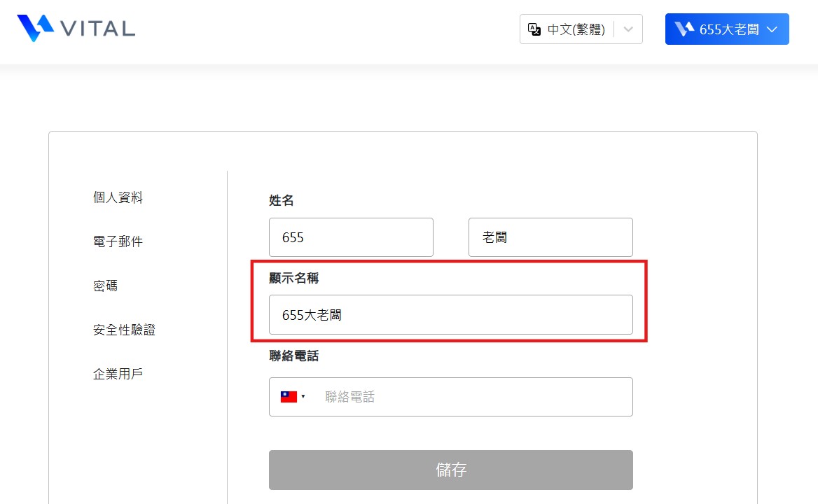The height and width of the screenshot is (504, 818).
Task: Click the 顯示名稱 field label
Action: [x=293, y=278]
